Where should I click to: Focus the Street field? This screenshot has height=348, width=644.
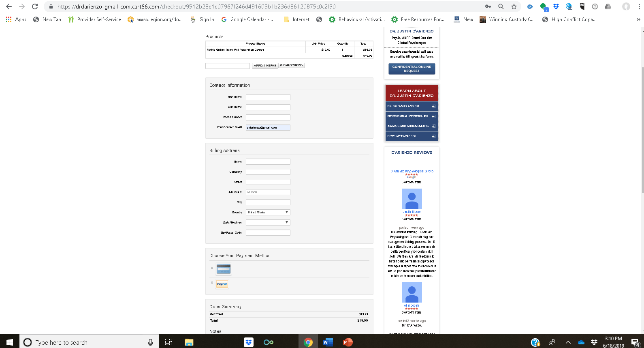[268, 182]
